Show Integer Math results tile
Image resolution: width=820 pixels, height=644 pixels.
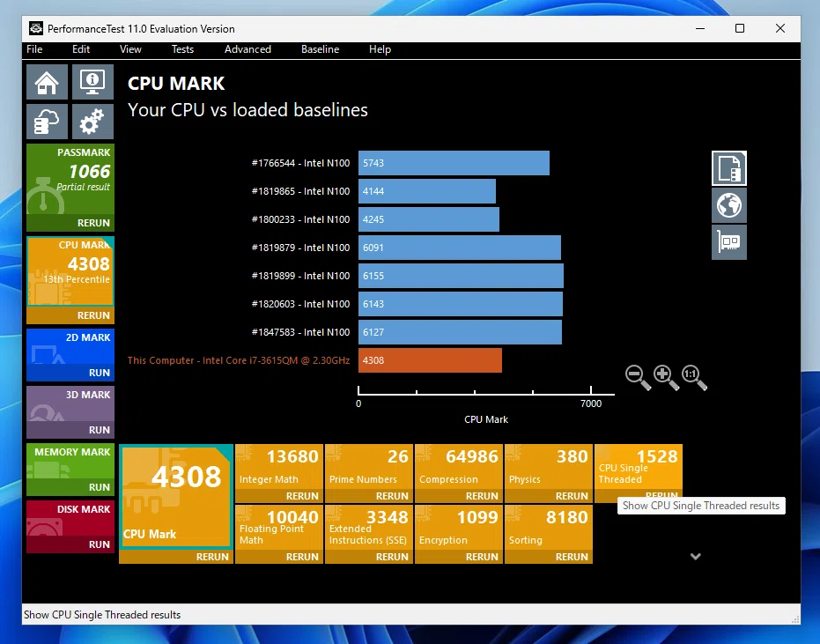(x=278, y=467)
